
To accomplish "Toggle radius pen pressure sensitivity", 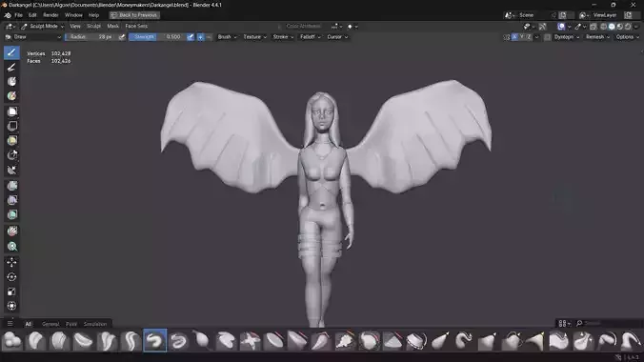I will pos(122,37).
